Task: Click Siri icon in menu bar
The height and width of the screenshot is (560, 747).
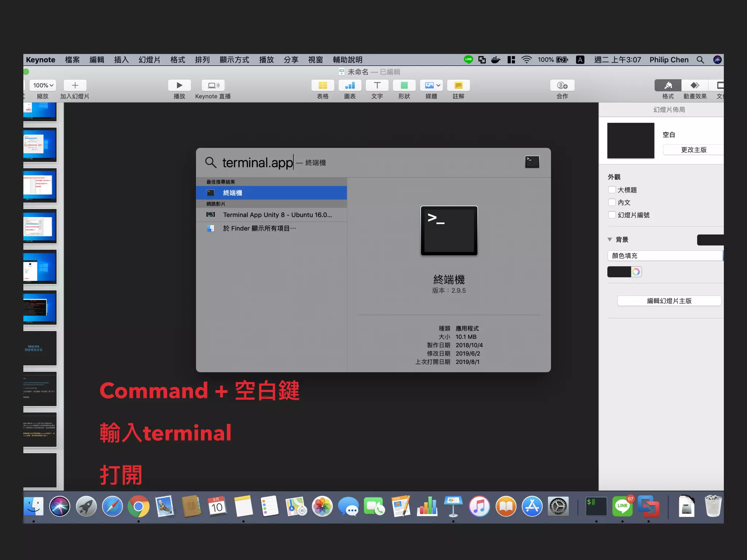Action: 717,60
